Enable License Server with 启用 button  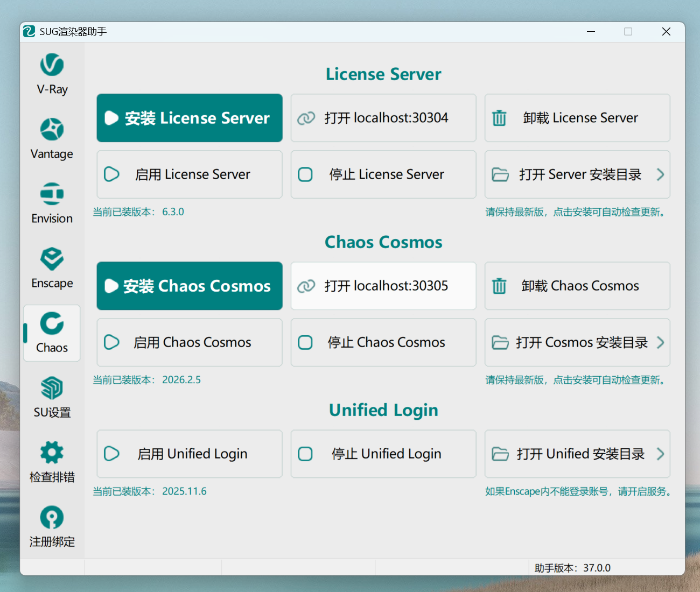point(190,174)
